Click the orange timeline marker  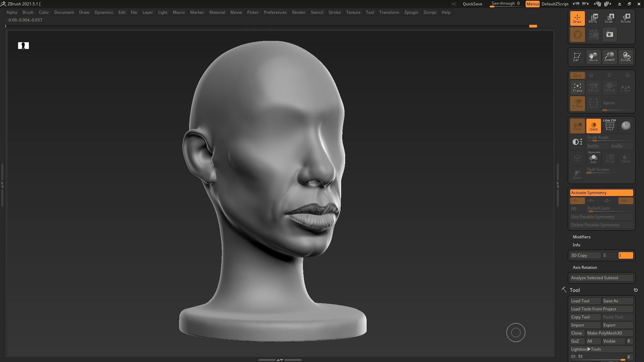[533, 26]
